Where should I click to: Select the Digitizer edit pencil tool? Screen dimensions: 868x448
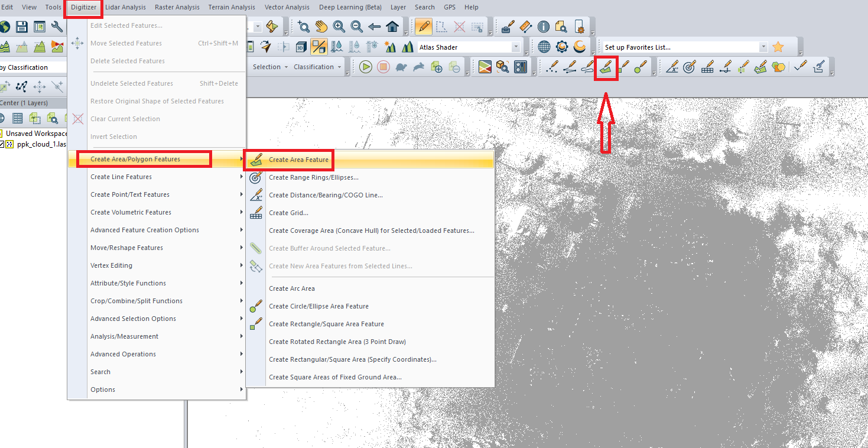[x=422, y=26]
